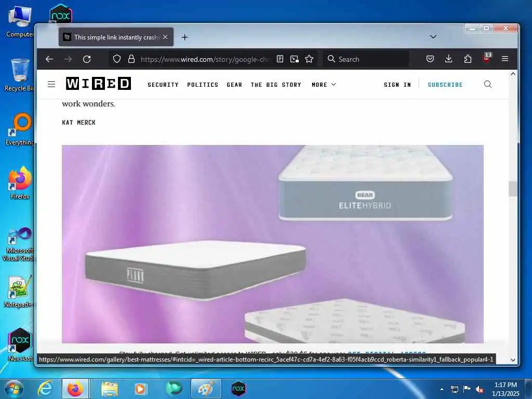532x399 pixels.
Task: List all tabs with the chevron button
Action: 433,37
